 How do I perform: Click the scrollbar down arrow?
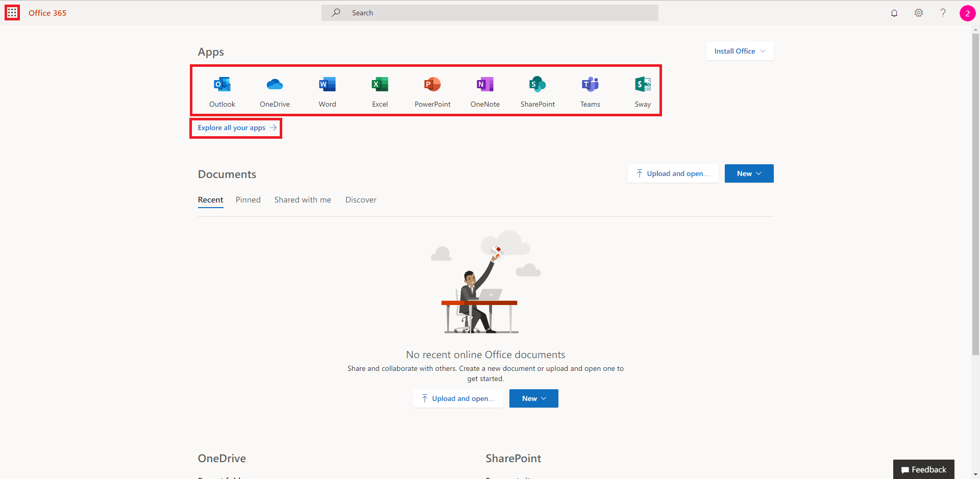point(975,474)
